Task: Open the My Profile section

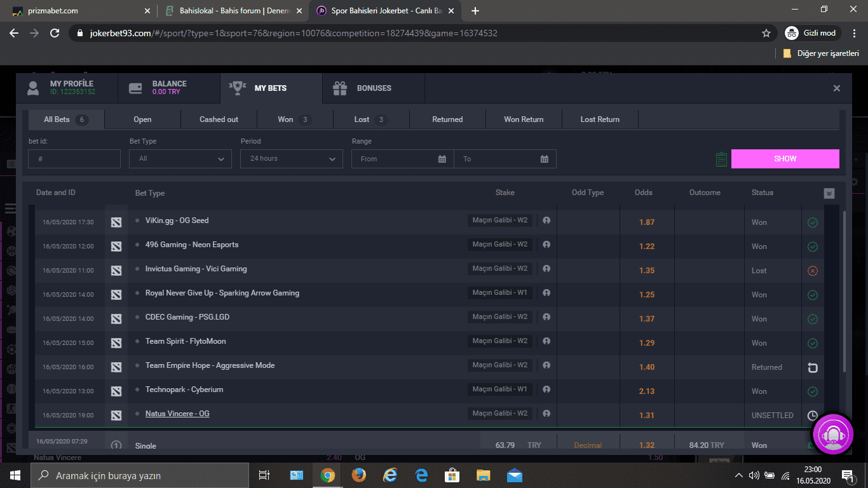Action: (x=67, y=88)
